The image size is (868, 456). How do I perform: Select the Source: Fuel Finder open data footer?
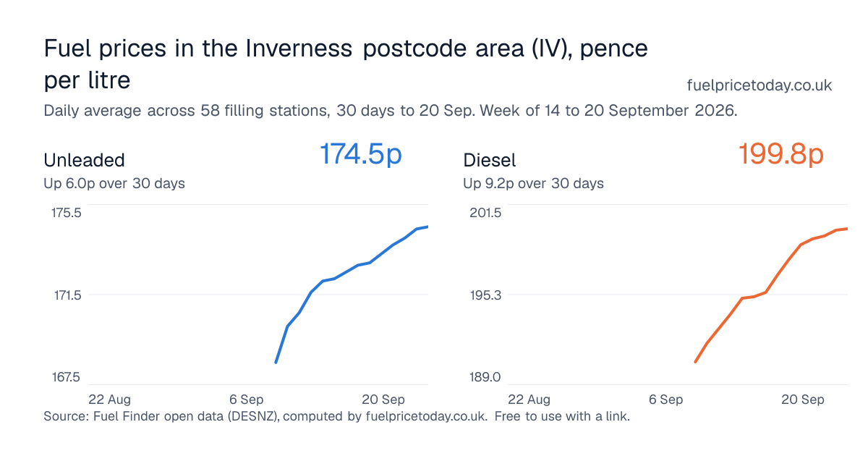(x=337, y=417)
